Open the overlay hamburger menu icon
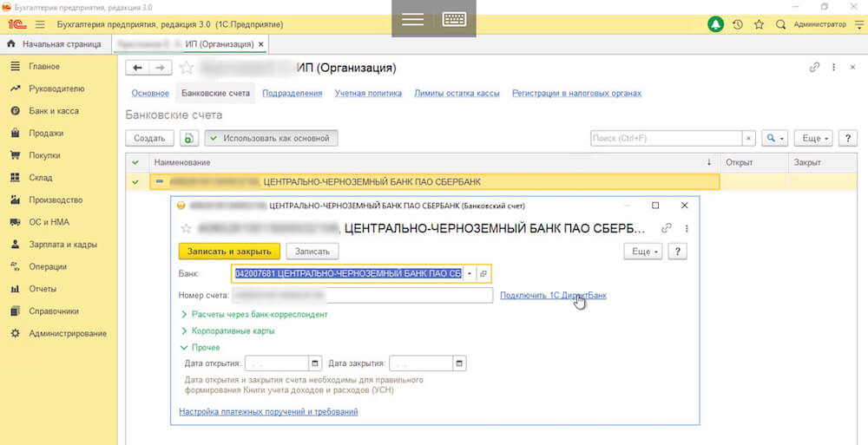The width and height of the screenshot is (868, 445). tap(413, 20)
